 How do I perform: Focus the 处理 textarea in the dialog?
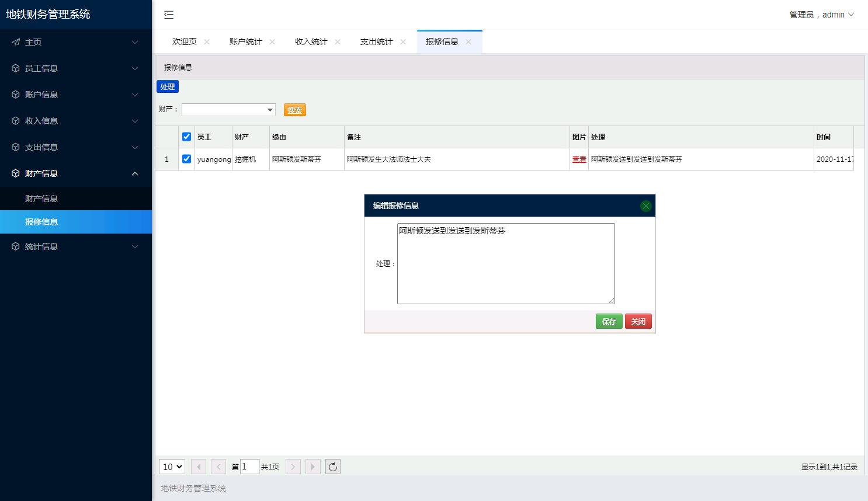click(506, 263)
